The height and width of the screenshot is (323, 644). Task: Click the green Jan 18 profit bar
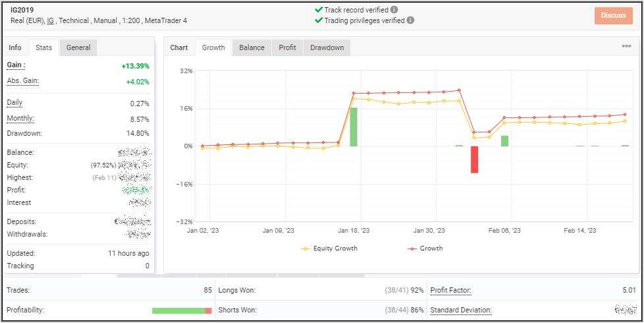coord(354,127)
